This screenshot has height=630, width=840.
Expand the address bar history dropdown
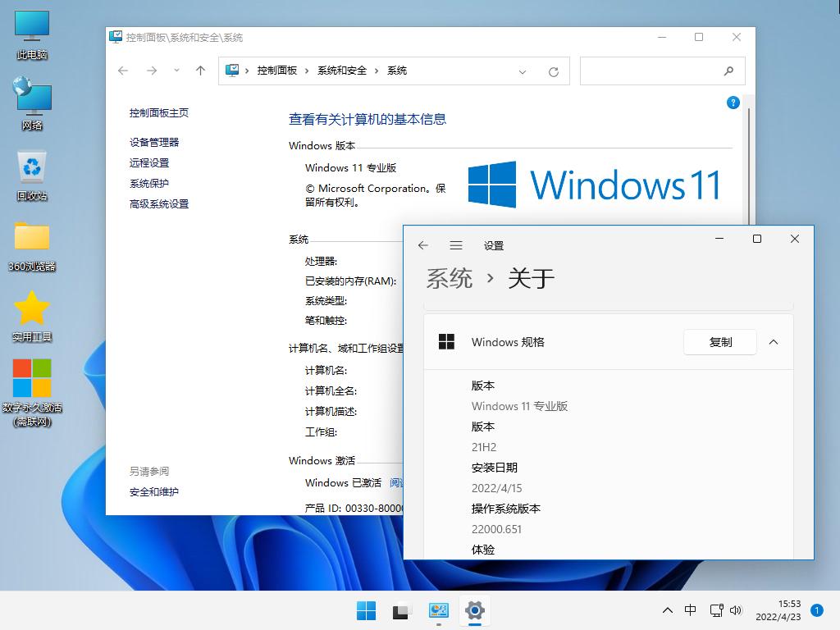click(x=523, y=72)
